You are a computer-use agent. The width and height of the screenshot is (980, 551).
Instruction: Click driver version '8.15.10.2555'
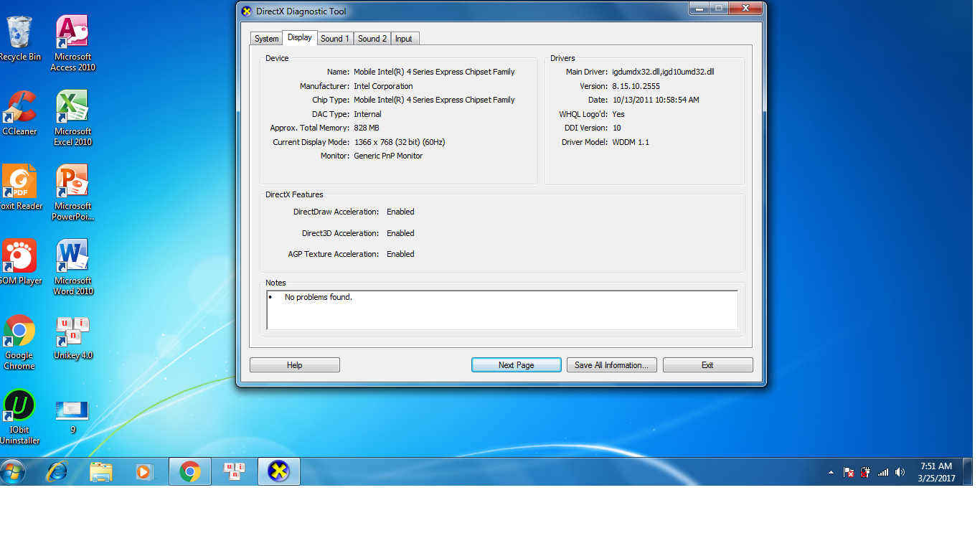(x=636, y=86)
